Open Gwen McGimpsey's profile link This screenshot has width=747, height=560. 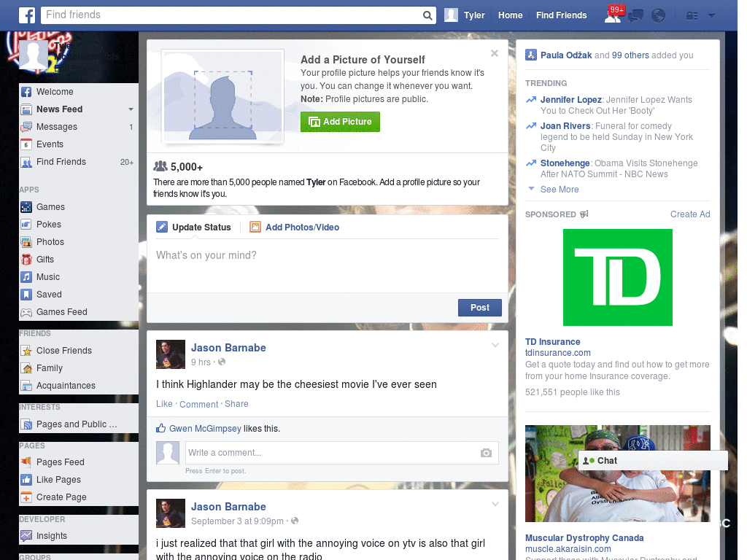click(x=205, y=429)
